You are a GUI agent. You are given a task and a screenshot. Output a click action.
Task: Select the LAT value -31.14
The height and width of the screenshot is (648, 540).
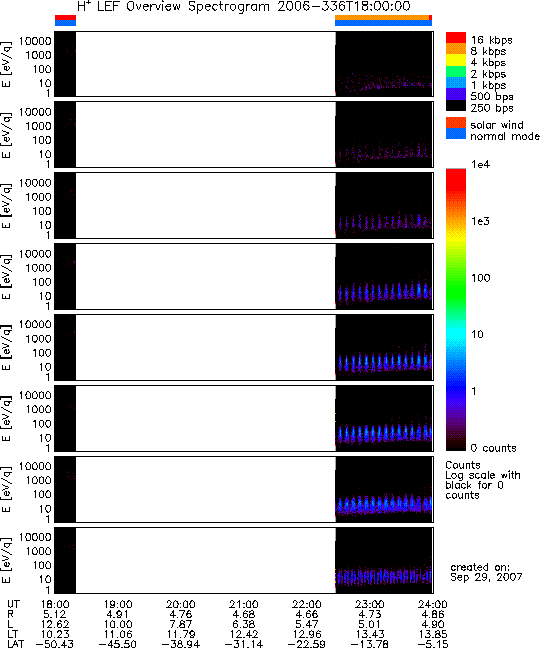pos(244,644)
